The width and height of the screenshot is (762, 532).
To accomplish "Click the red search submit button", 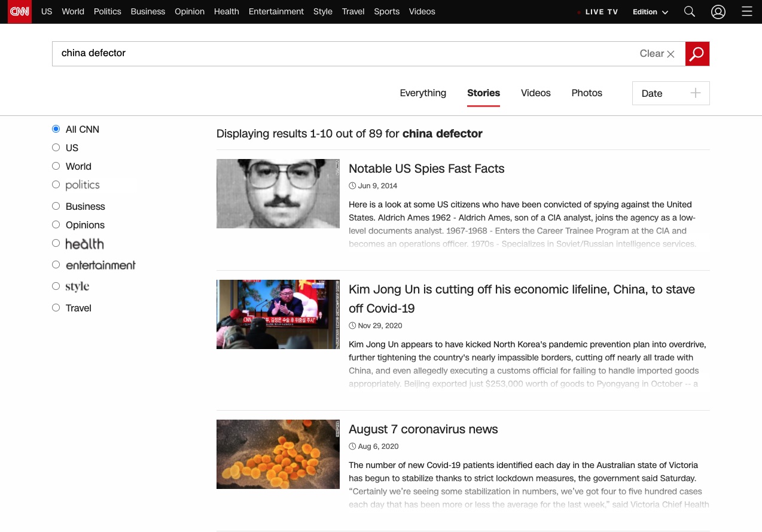I will 697,54.
